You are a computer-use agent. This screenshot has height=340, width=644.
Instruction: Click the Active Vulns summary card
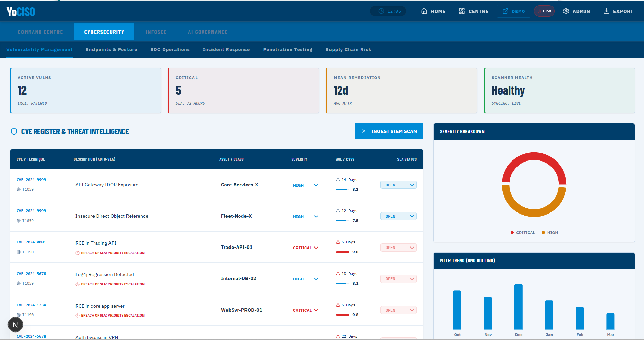pyautogui.click(x=85, y=90)
